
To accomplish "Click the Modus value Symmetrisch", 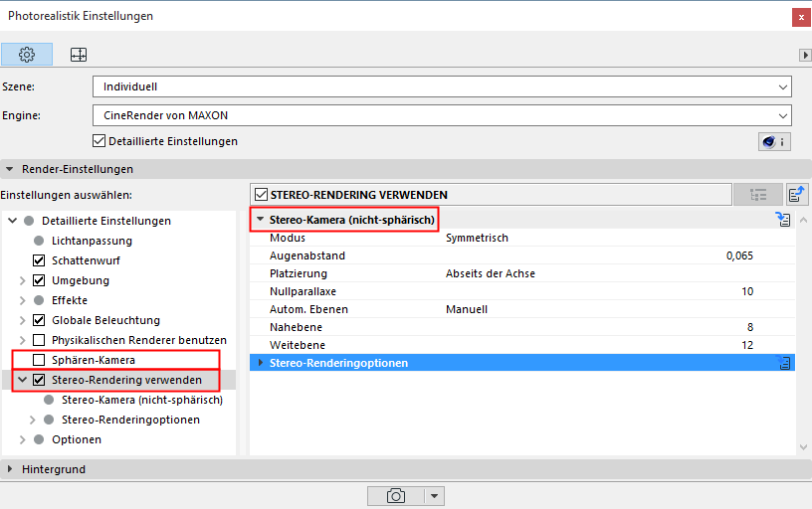I will coord(477,238).
